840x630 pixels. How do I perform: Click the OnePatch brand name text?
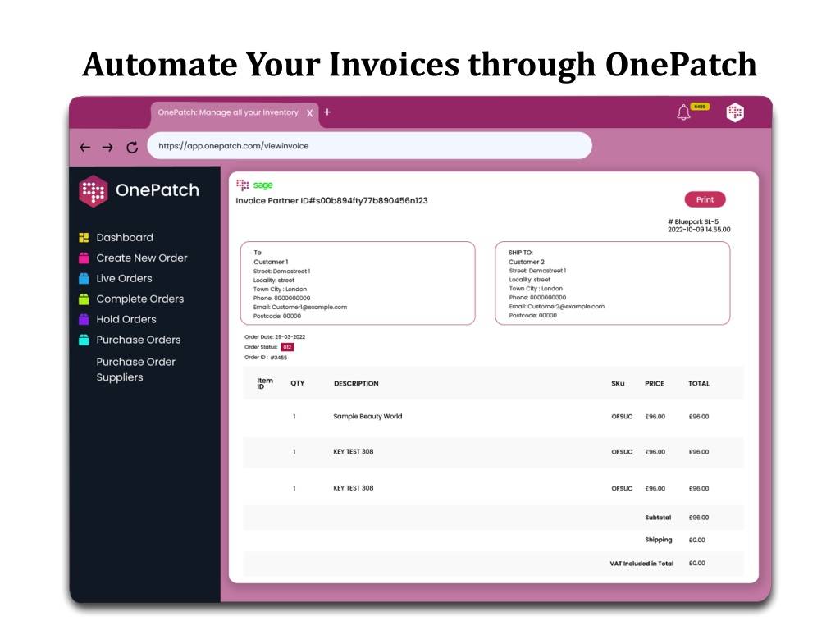coord(157,190)
